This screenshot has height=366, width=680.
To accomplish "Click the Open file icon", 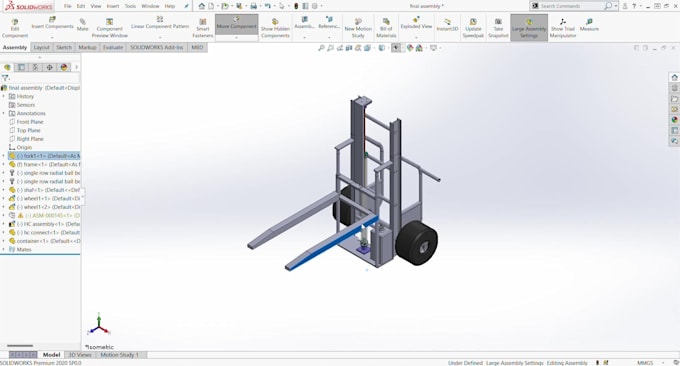I will point(225,6).
